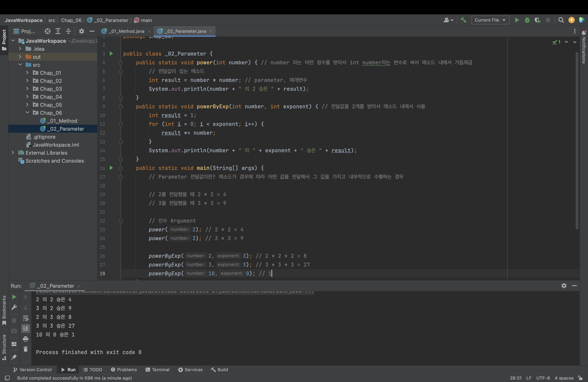
Task: Run with coverage shield icon
Action: pos(537,20)
